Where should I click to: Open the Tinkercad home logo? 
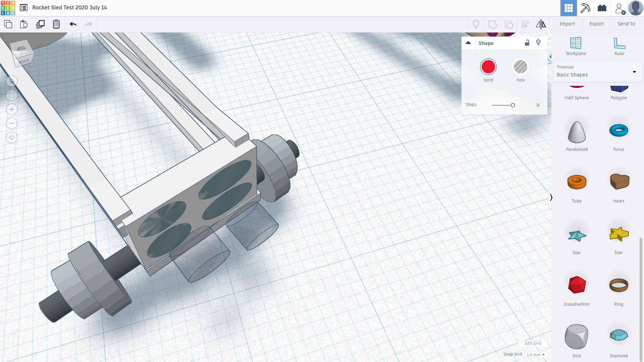click(x=8, y=8)
